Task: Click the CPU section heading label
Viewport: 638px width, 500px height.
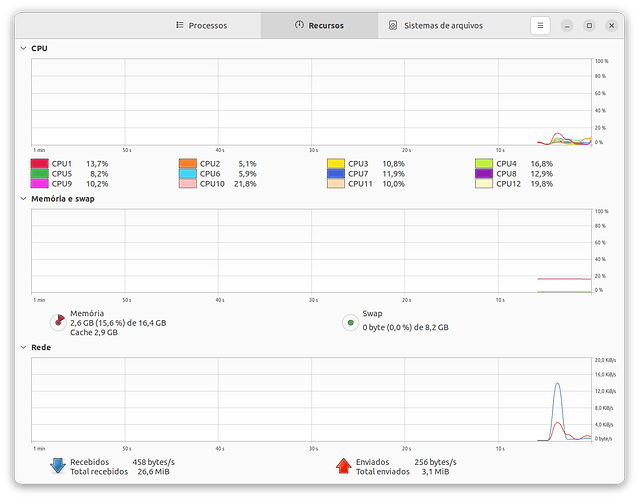Action: click(x=39, y=48)
